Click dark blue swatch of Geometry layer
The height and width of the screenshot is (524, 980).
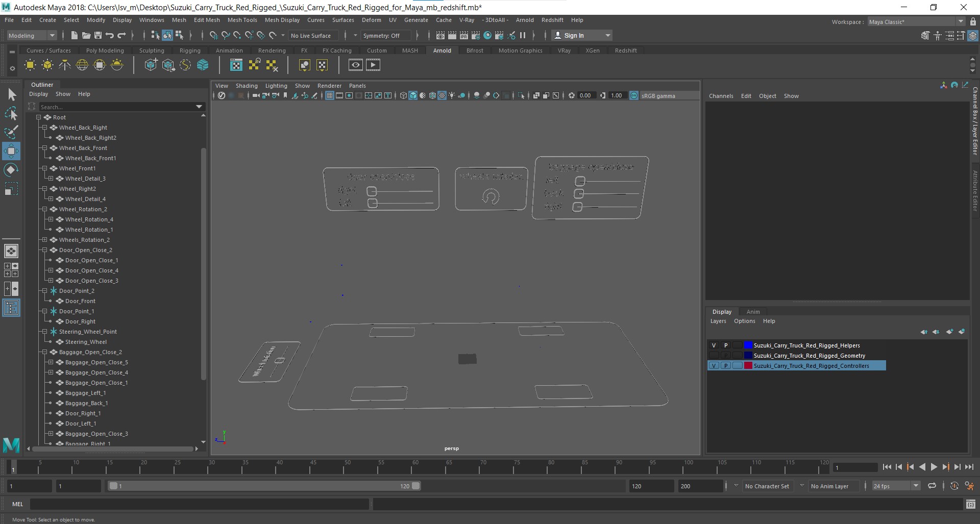point(748,356)
